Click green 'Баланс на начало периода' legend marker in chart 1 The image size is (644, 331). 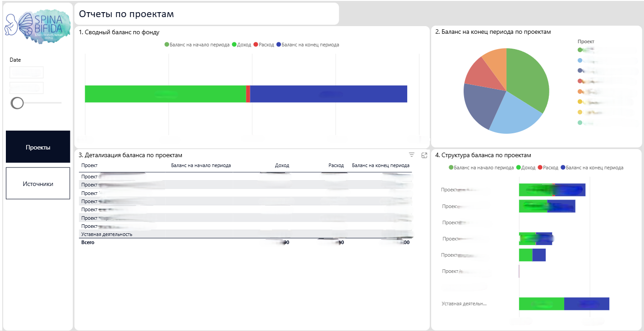pos(167,45)
